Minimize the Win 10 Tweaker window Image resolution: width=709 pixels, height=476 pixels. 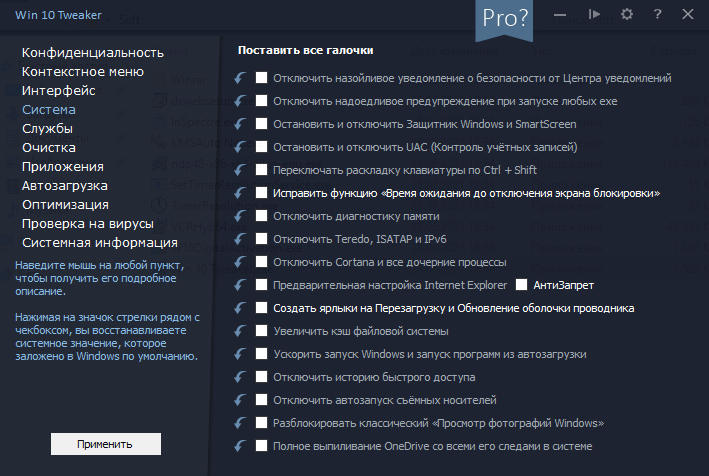[x=560, y=15]
